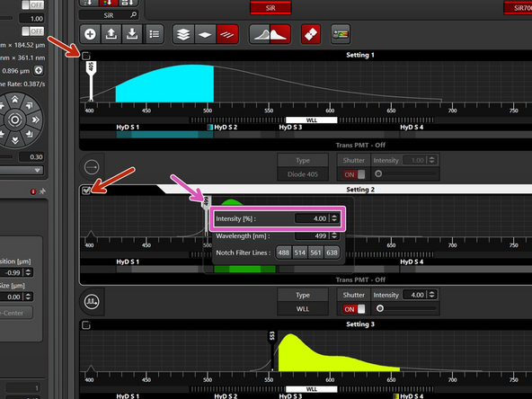Image resolution: width=532 pixels, height=399 pixels.
Task: Click the navigation wheel up arrow
Action: tap(14, 100)
